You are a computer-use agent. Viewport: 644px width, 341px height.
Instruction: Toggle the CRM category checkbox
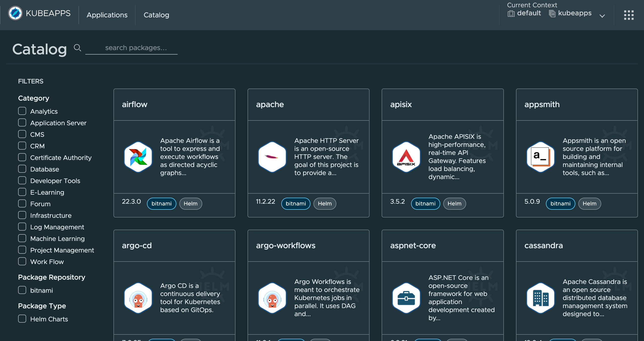click(22, 146)
